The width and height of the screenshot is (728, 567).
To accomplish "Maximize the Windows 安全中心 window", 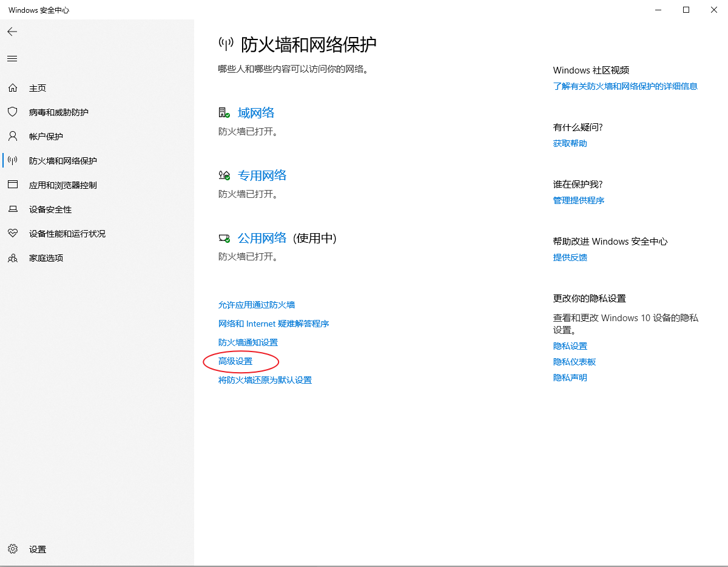I will 686,10.
